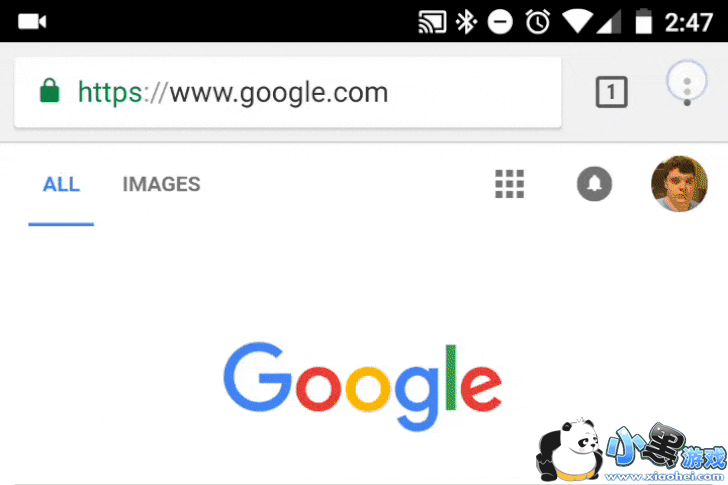Viewport: 728px width, 485px height.
Task: Tap the video camera recording icon
Action: click(x=32, y=22)
